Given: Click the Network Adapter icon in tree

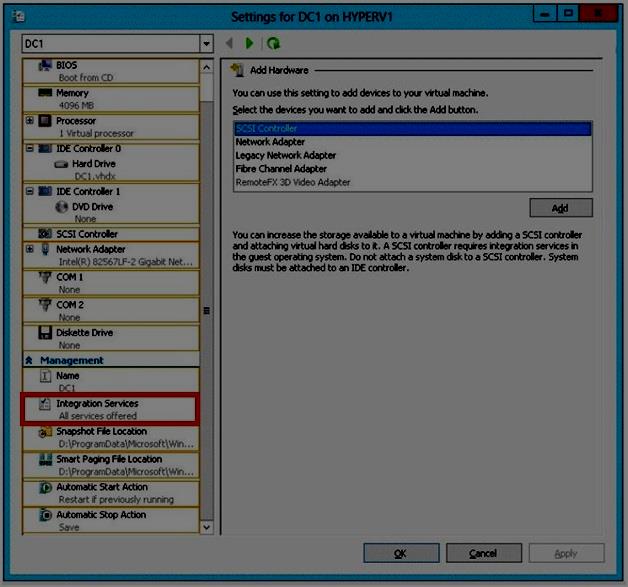Looking at the screenshot, I should click(45, 249).
